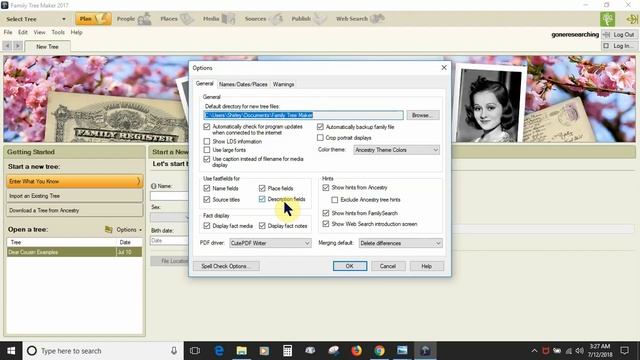The height and width of the screenshot is (360, 640).
Task: Open the Plan workspace button
Action: pos(93,19)
